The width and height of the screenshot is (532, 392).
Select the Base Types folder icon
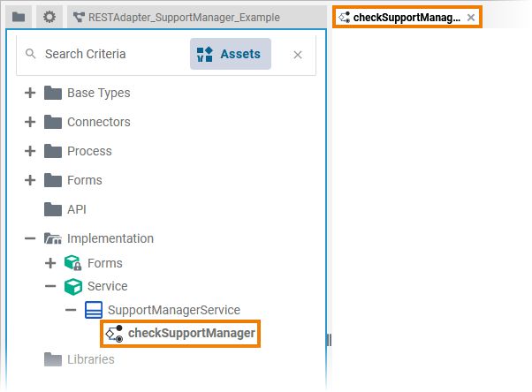coord(53,93)
